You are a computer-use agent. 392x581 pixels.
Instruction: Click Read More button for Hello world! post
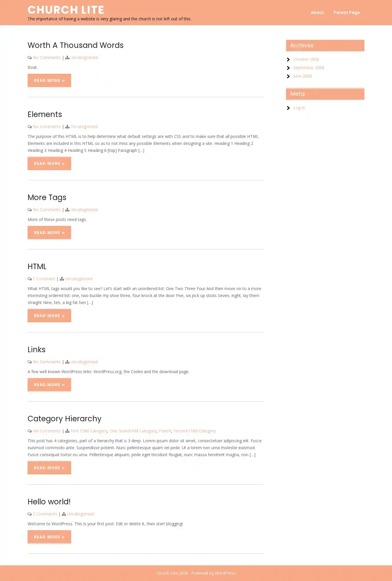tap(49, 537)
